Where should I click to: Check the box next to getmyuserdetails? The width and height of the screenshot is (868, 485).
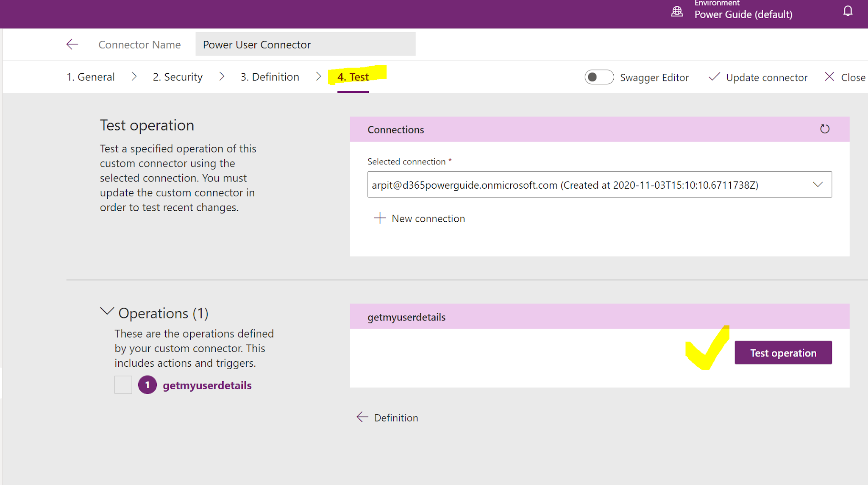point(123,385)
